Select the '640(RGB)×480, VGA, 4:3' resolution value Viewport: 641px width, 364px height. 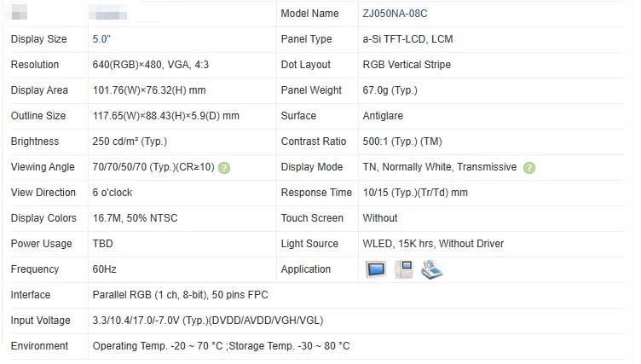tap(150, 65)
